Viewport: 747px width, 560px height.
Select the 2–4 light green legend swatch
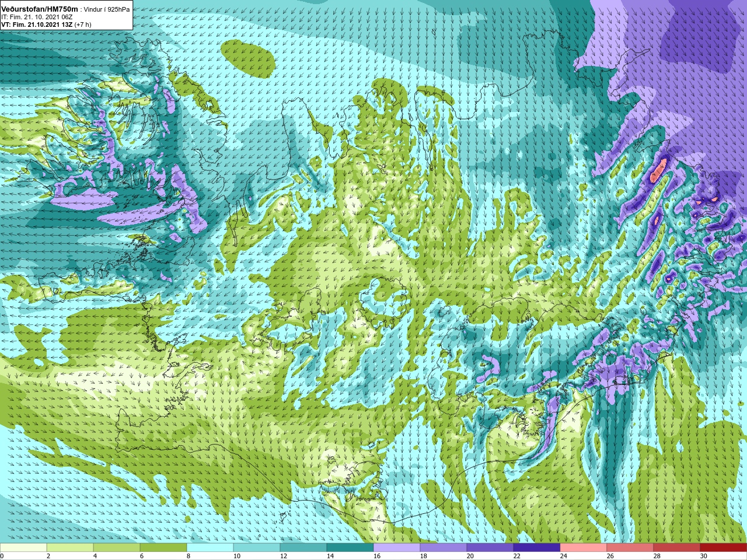point(70,548)
